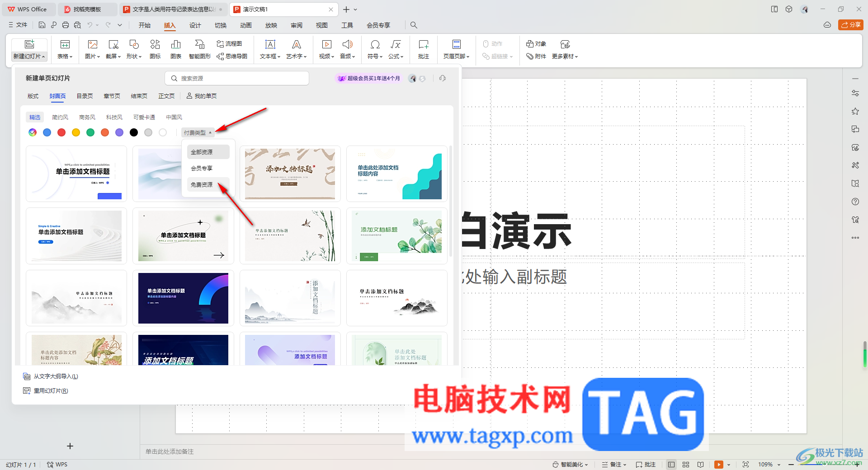Expand the quick access toolbar customize arrow
868x470 pixels.
pyautogui.click(x=120, y=25)
